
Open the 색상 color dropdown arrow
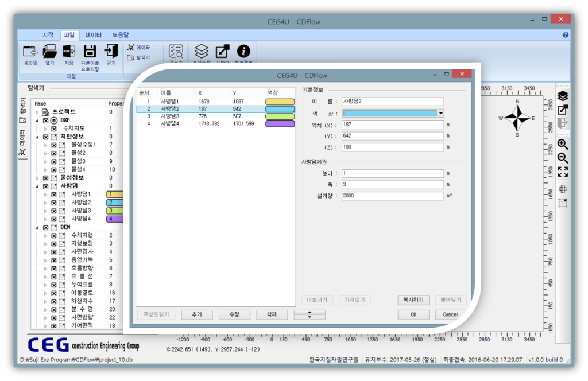click(x=441, y=113)
